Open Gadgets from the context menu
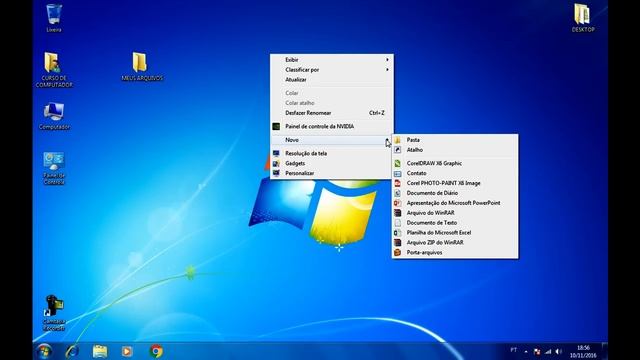The height and width of the screenshot is (360, 640). (331, 163)
